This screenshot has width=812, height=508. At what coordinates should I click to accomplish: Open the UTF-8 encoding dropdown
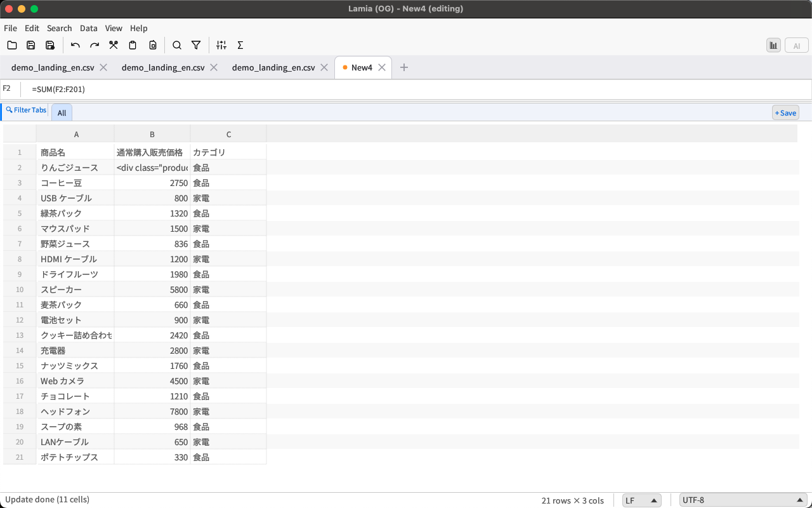pyautogui.click(x=743, y=500)
